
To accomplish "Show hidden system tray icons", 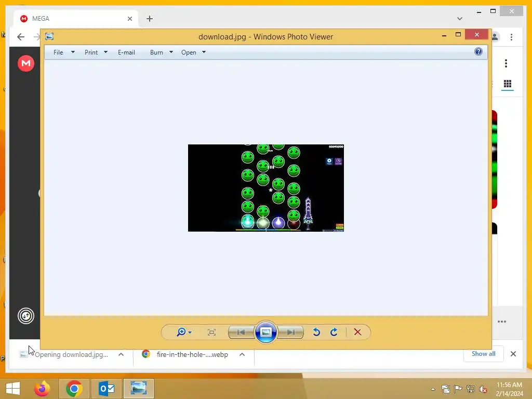I will [433, 389].
